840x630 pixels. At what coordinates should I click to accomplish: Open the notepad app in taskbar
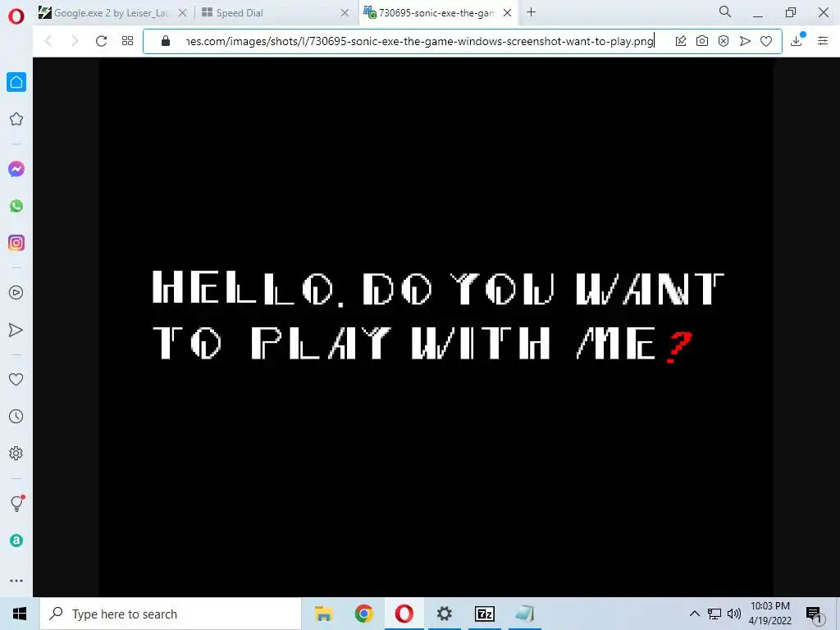coord(525,614)
